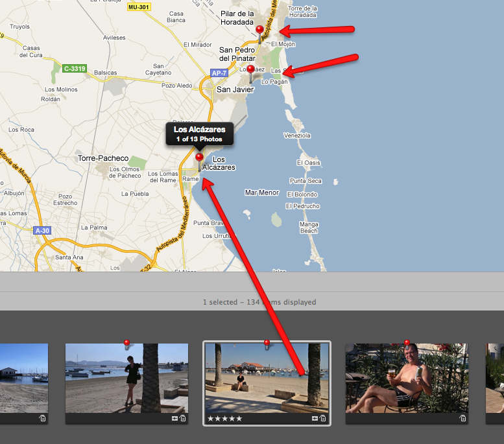The width and height of the screenshot is (504, 444).
Task: Click the location pin badge above the selected photo
Action: click(267, 342)
